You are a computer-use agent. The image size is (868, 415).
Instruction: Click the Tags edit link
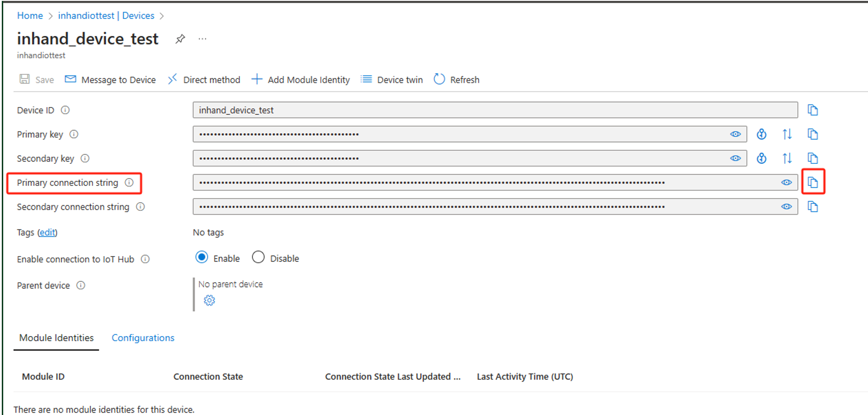47,233
